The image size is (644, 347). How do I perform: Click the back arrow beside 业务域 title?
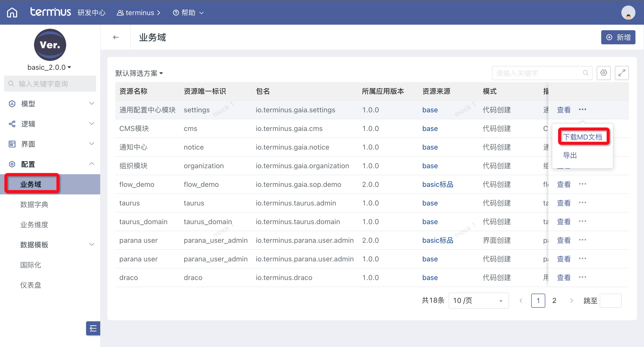tap(116, 37)
